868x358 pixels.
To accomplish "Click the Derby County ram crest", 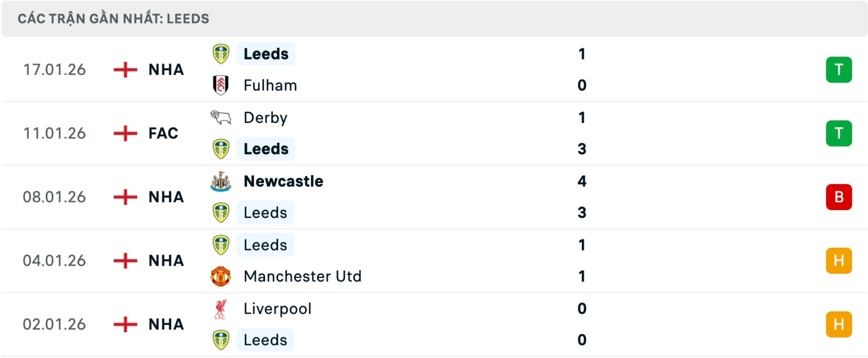I will point(220,118).
